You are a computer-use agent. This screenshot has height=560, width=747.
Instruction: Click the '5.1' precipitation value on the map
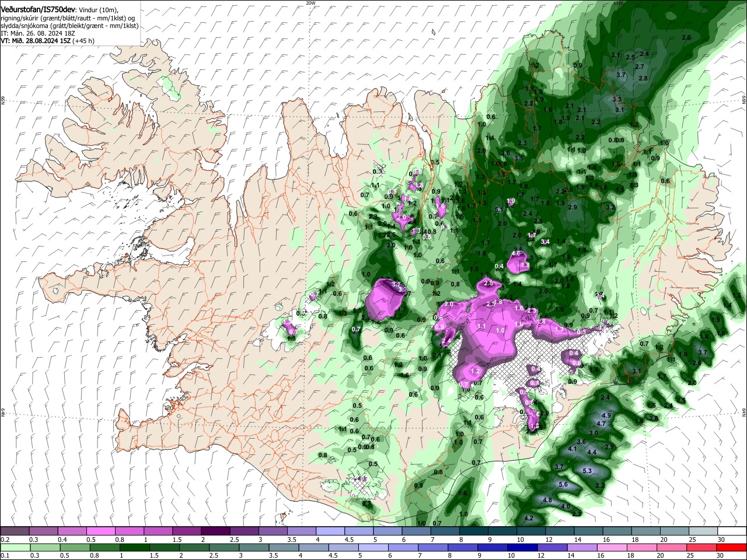pos(499,209)
